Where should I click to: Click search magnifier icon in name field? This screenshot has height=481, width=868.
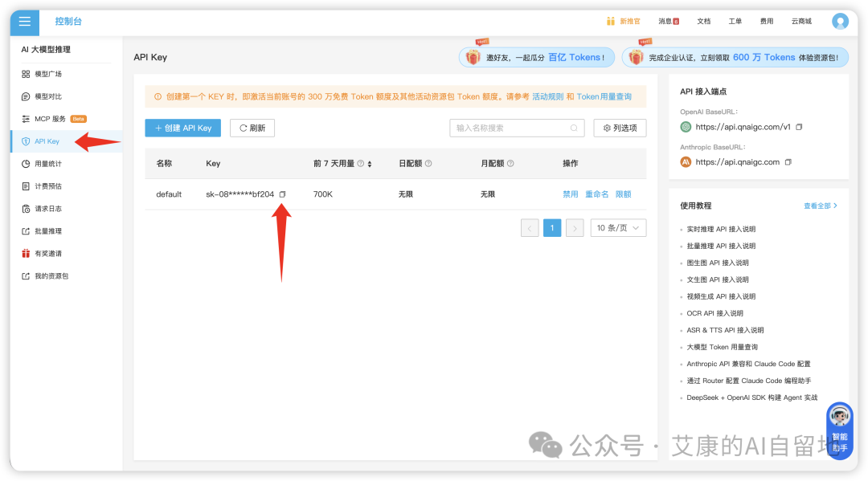574,128
